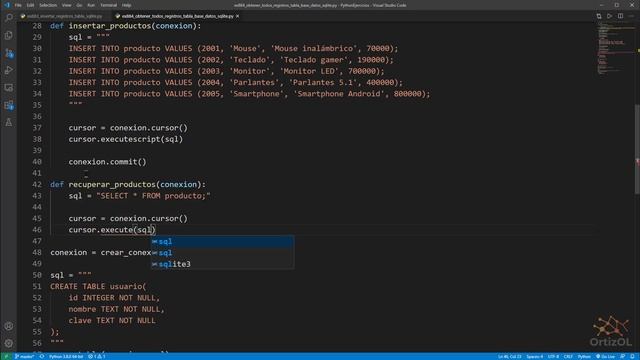
Task: Open the editor More Actions ellipsis
Action: tap(631, 16)
